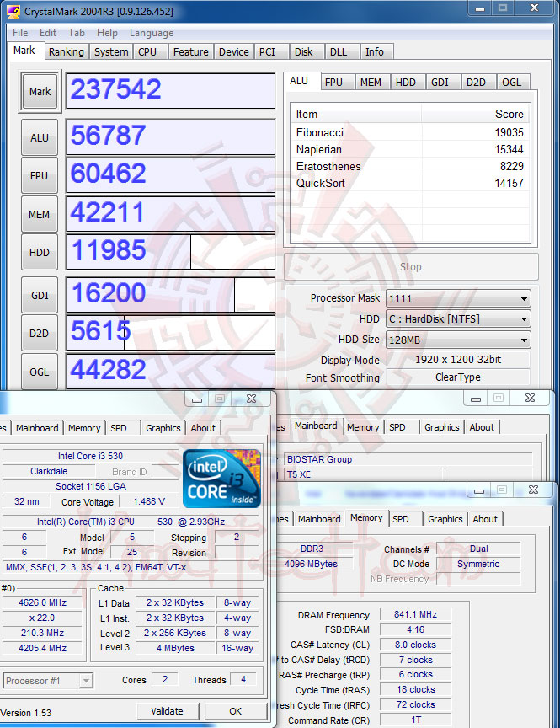
Task: Run the ALU benchmark button
Action: pyautogui.click(x=40, y=138)
